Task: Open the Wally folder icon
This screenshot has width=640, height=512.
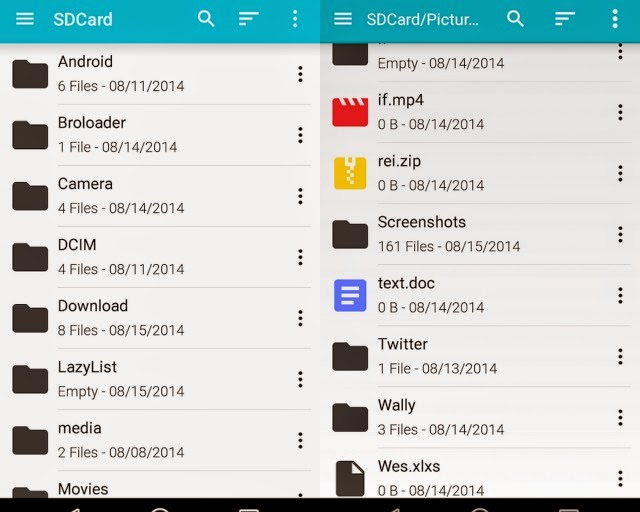Action: 350,418
